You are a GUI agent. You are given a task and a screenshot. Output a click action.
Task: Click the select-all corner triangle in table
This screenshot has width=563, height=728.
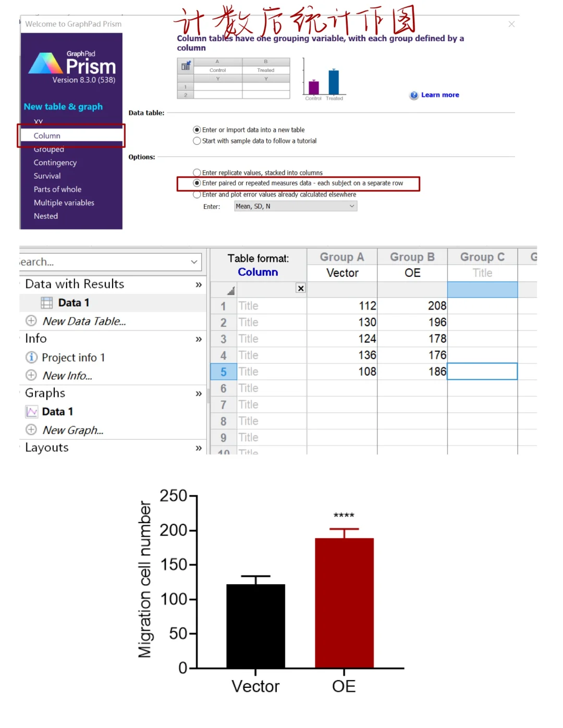(x=231, y=291)
